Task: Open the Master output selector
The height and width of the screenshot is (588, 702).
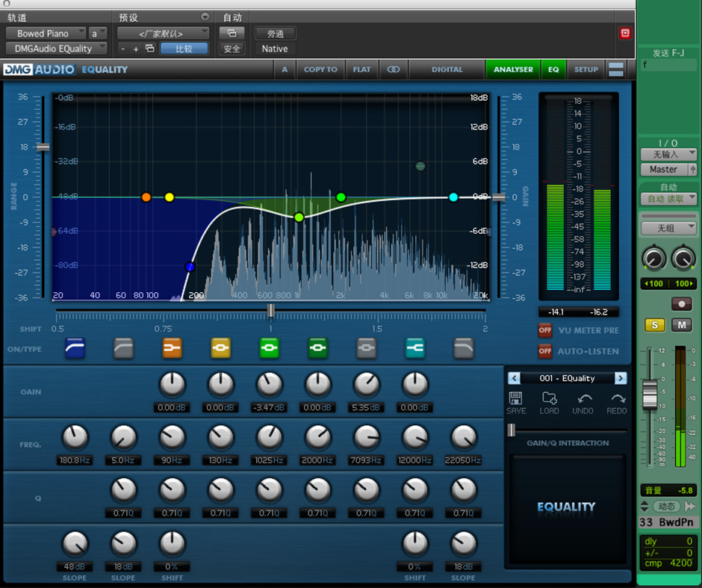Action: click(664, 170)
